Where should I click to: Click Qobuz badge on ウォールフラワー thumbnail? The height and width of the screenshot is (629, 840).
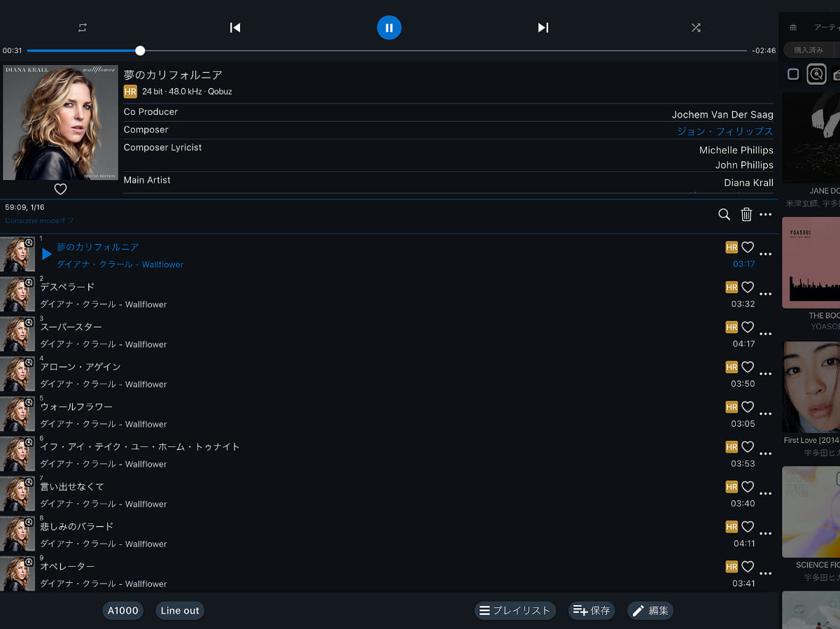tap(29, 402)
